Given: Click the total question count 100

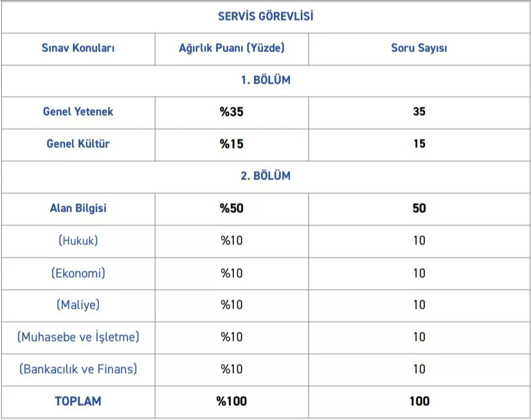Looking at the screenshot, I should pos(419,402).
